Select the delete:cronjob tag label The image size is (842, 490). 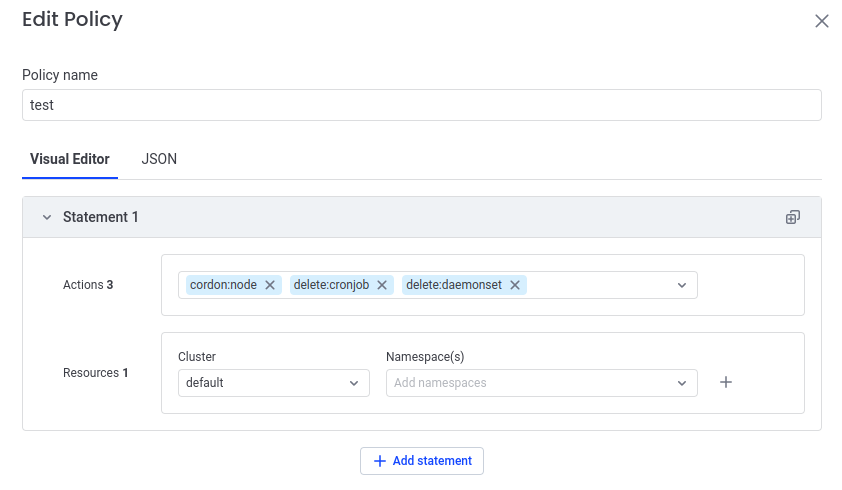332,285
